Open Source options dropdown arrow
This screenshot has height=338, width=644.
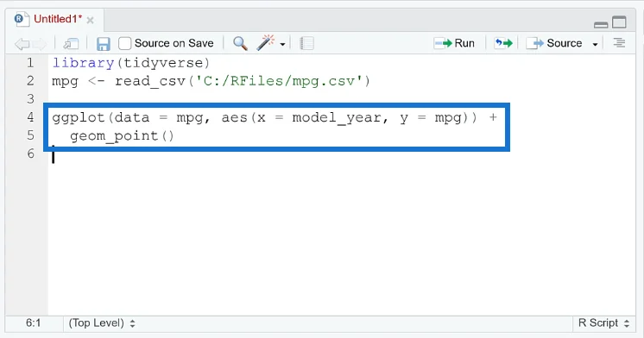coord(595,44)
